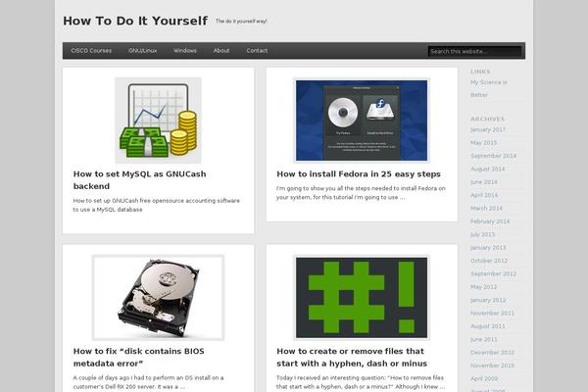Open the green hash-bang thumbnail
The image size is (588, 392).
click(362, 298)
